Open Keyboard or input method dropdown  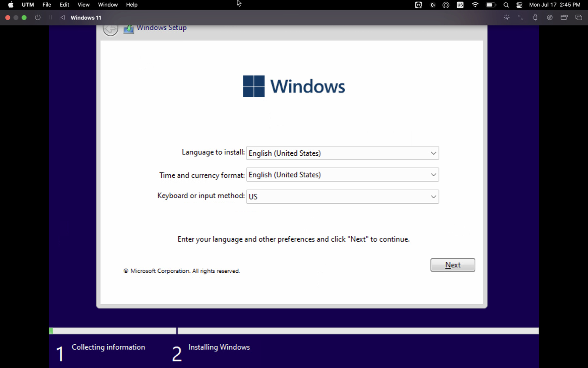click(343, 197)
